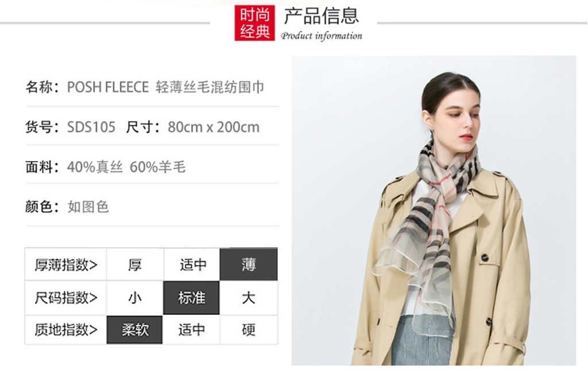Image resolution: width=588 pixels, height=382 pixels.
Task: Click the 厚薄指数> row label
Action: pos(65,264)
